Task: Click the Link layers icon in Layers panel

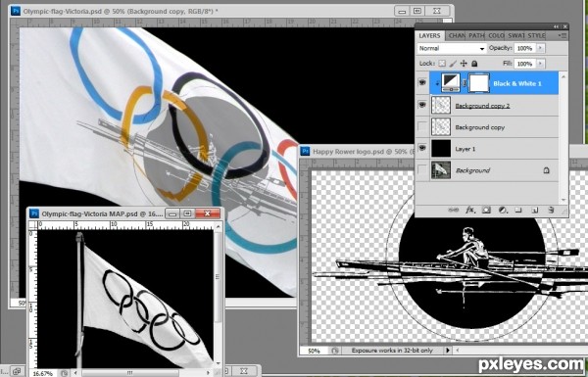Action: pos(454,211)
